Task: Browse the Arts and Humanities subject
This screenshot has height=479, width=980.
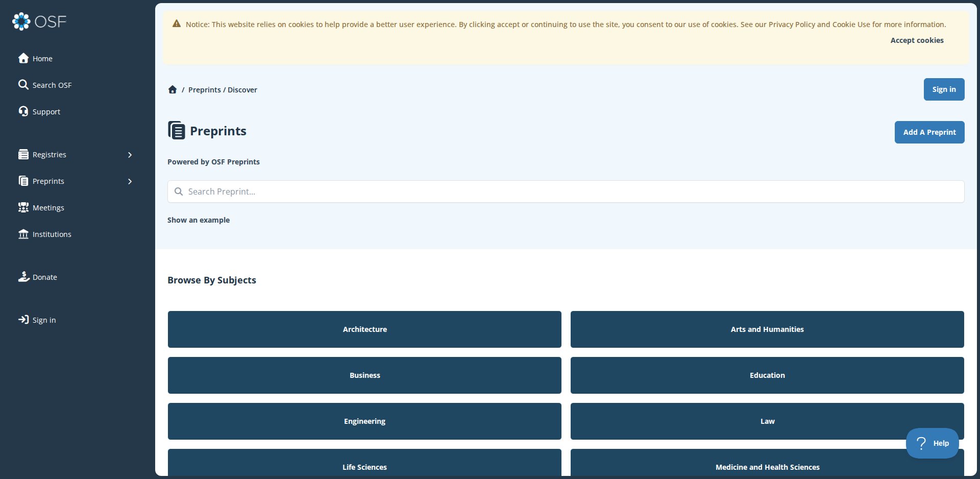Action: [x=767, y=329]
